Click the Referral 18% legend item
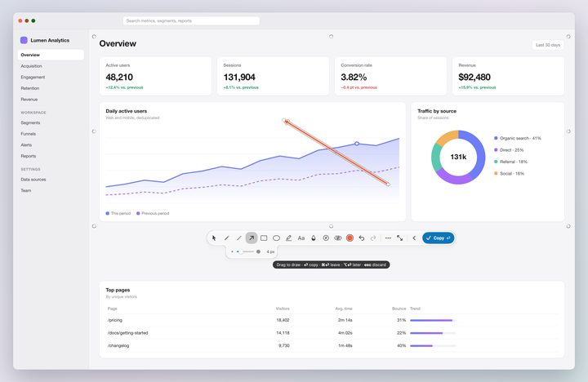The width and height of the screenshot is (588, 382). [510, 162]
